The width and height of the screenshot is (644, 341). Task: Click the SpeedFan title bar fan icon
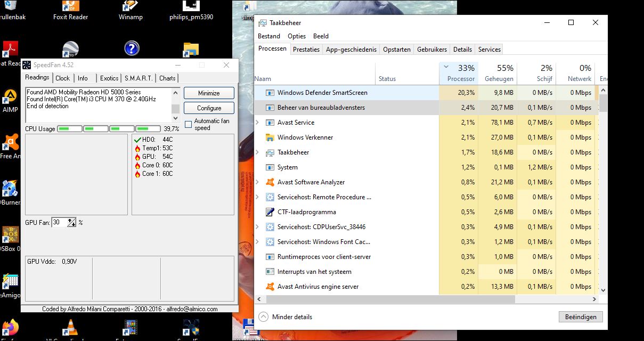click(x=27, y=65)
